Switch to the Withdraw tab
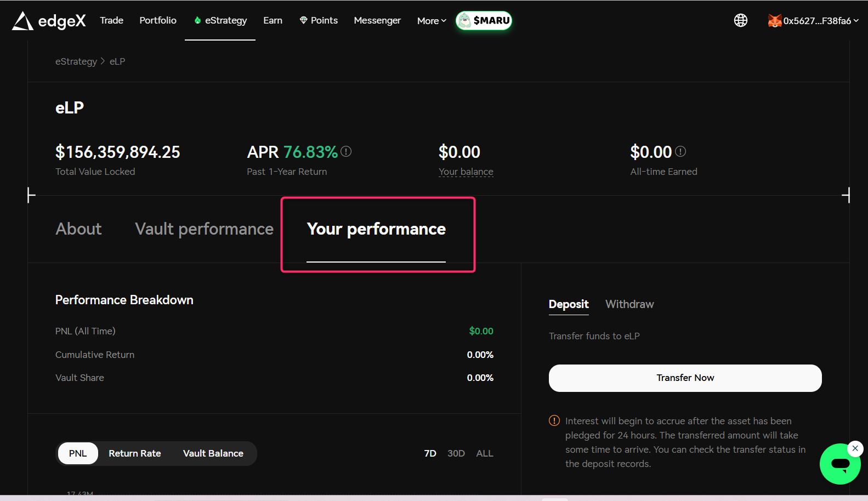The image size is (868, 501). coord(629,304)
